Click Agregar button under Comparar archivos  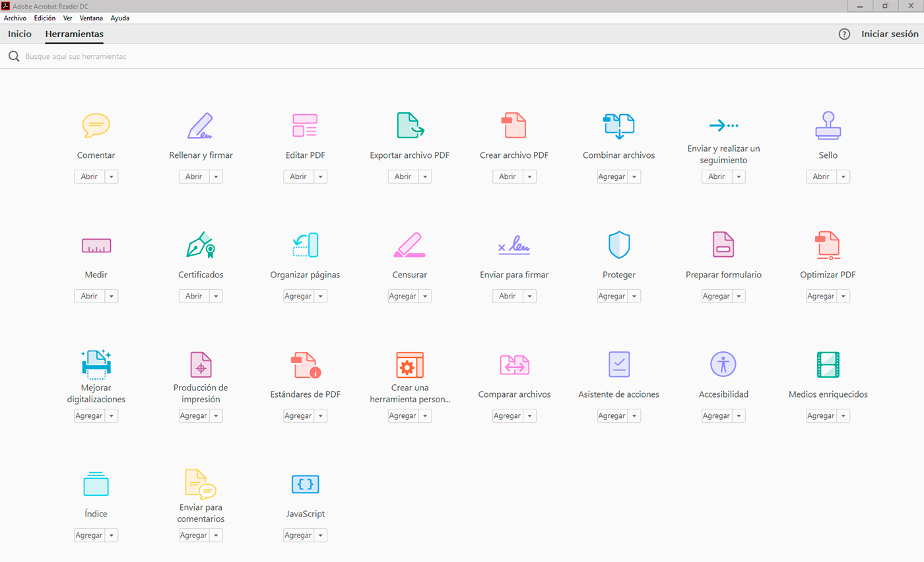508,416
